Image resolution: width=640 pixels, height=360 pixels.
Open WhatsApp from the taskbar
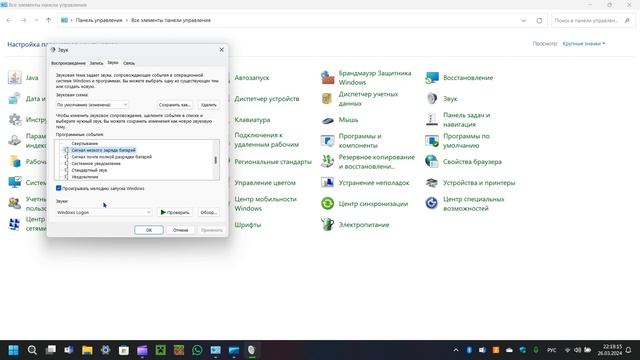[197, 350]
